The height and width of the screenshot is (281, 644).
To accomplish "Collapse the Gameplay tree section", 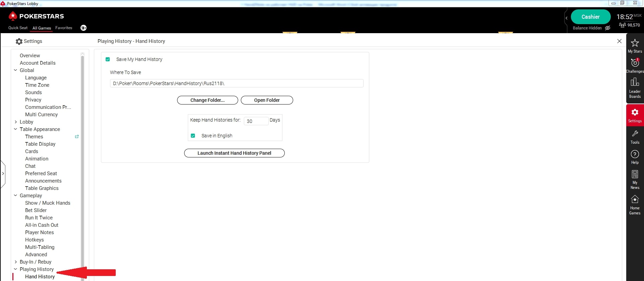I will [15, 196].
